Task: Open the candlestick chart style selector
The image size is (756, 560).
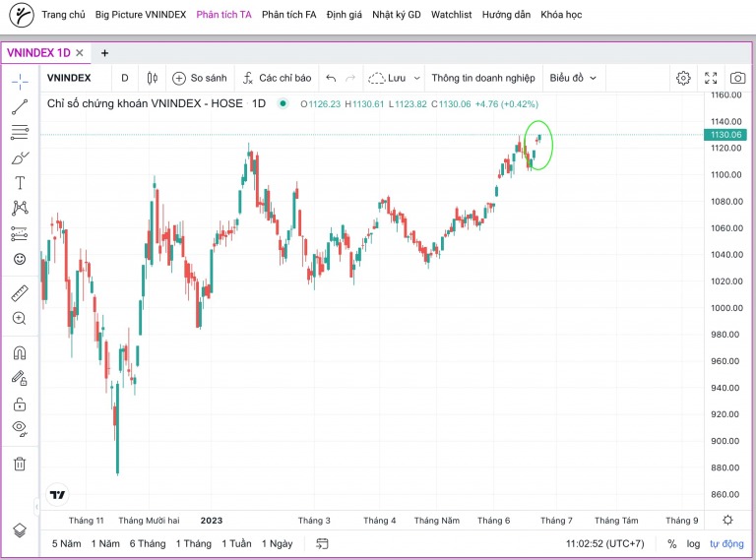Action: point(152,78)
